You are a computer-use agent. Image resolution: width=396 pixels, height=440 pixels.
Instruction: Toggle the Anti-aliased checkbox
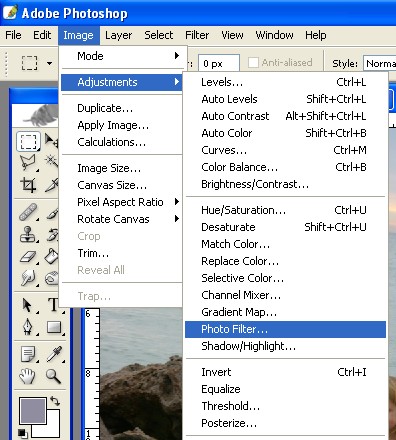(253, 62)
